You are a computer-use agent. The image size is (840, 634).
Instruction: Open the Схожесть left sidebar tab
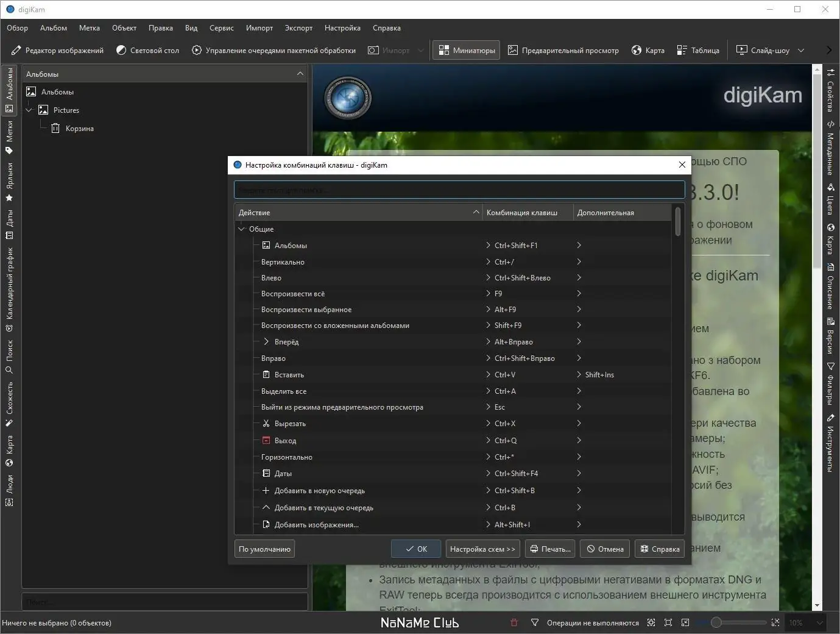pyautogui.click(x=9, y=405)
